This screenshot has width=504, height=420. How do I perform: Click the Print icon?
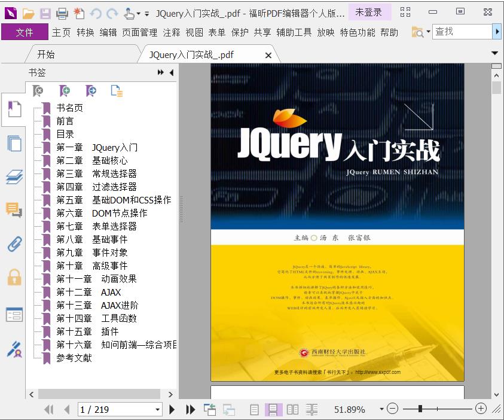click(x=62, y=14)
